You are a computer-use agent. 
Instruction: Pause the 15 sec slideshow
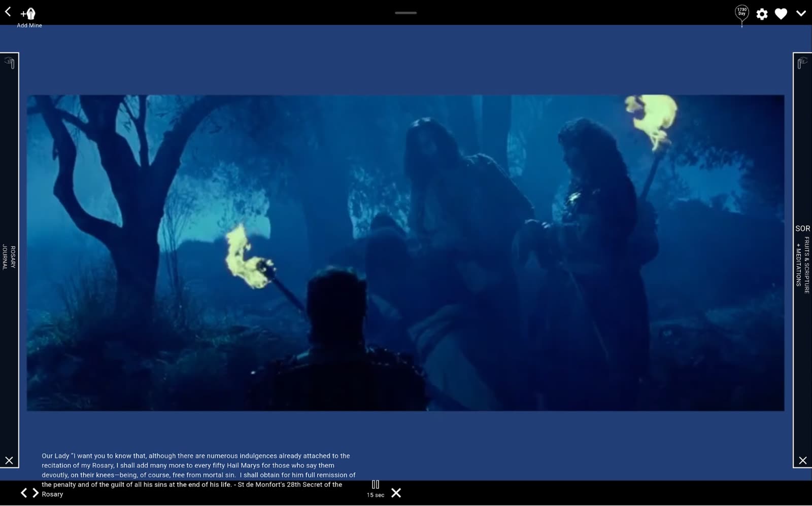click(376, 485)
